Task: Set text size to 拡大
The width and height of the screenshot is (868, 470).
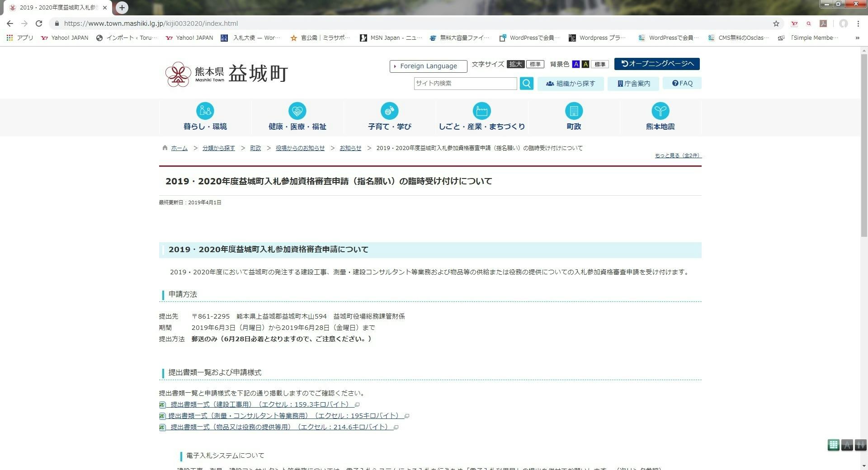Action: click(x=515, y=64)
